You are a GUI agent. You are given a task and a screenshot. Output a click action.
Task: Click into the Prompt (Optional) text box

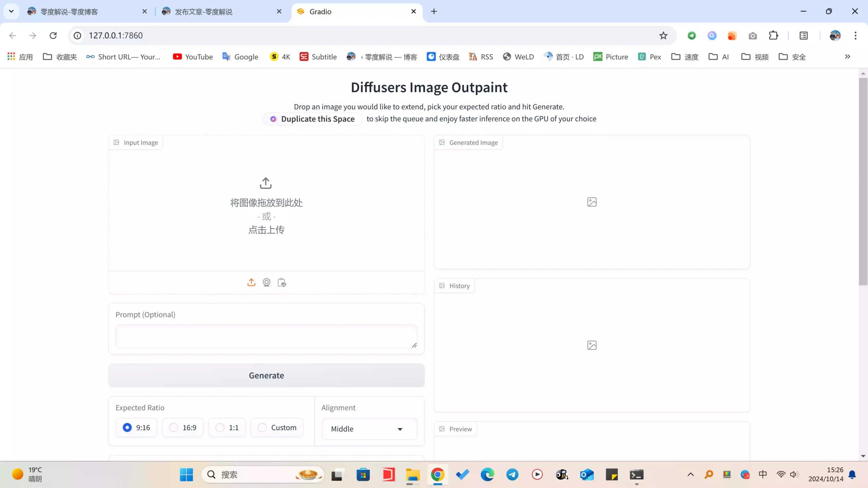click(266, 336)
